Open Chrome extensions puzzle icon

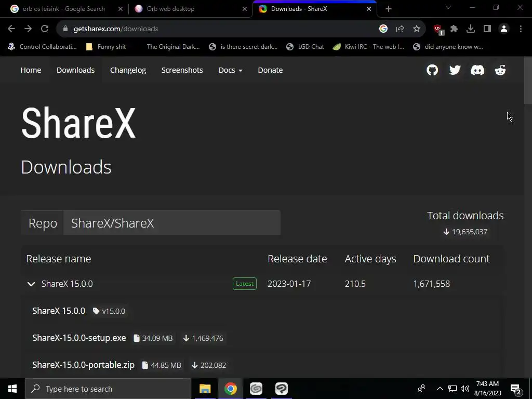point(454,29)
